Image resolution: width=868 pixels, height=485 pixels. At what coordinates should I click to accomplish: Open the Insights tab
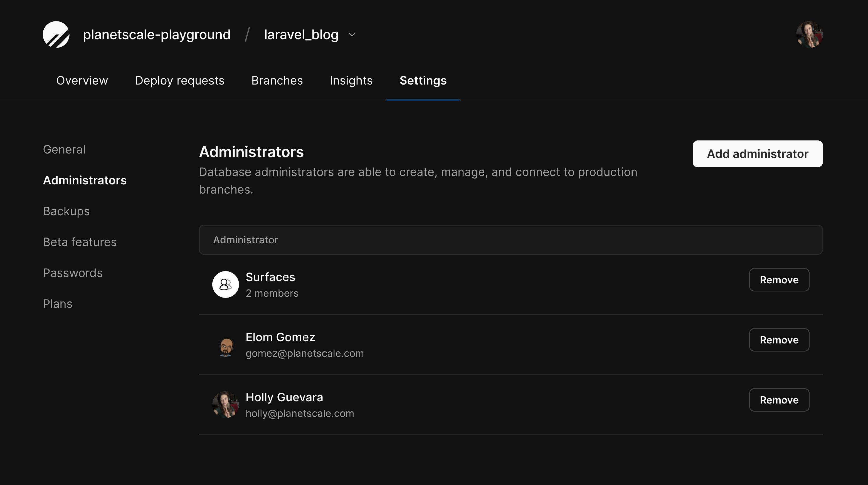tap(351, 80)
